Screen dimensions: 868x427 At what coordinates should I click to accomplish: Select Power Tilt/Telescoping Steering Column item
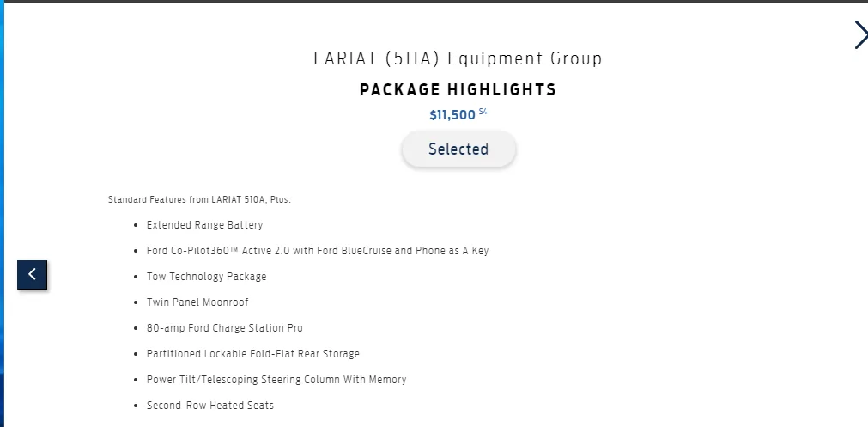[x=276, y=380]
